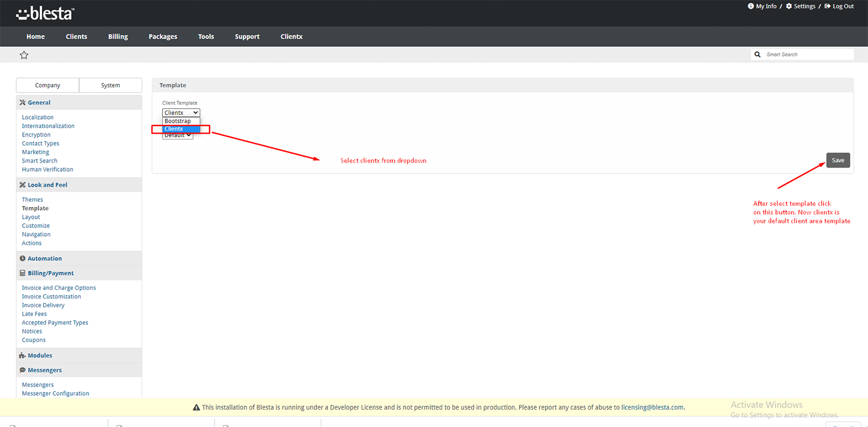Open the Default dropdown below template list
The image size is (868, 427).
pos(178,136)
